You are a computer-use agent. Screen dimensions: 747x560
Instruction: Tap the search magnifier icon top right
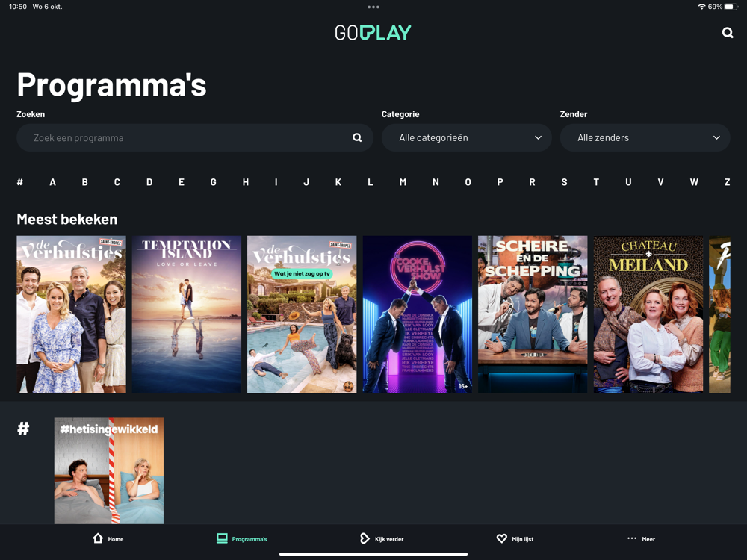click(727, 32)
